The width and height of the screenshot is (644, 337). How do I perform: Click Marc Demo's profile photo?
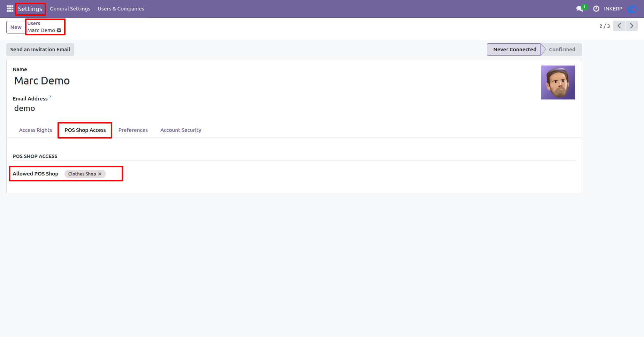[558, 82]
